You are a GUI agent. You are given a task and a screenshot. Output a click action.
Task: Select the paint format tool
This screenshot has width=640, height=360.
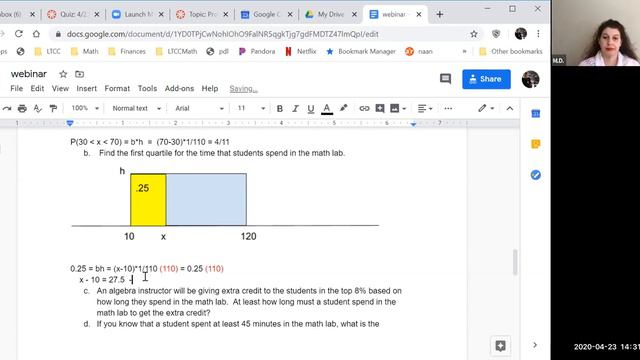pos(53,108)
